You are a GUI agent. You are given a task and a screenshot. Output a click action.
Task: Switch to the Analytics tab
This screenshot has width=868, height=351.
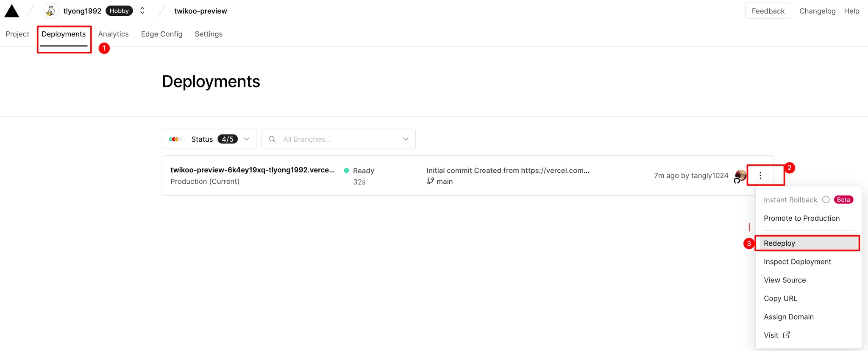click(x=114, y=34)
